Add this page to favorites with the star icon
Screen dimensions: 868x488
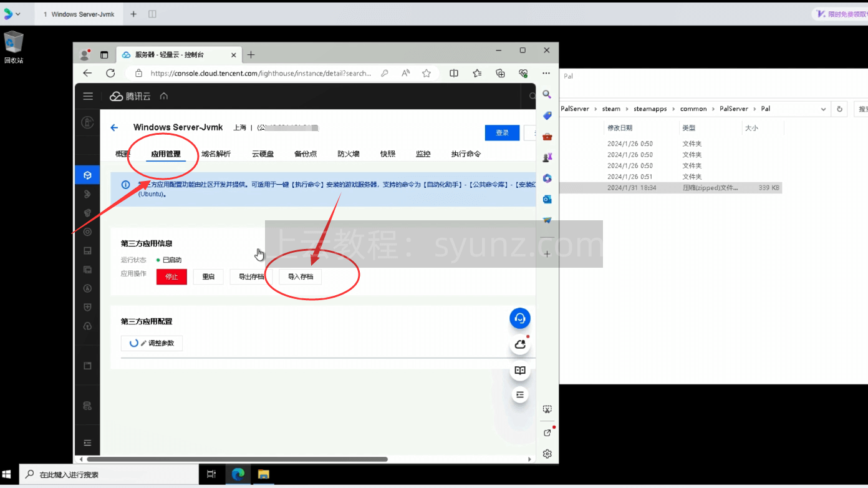[427, 73]
